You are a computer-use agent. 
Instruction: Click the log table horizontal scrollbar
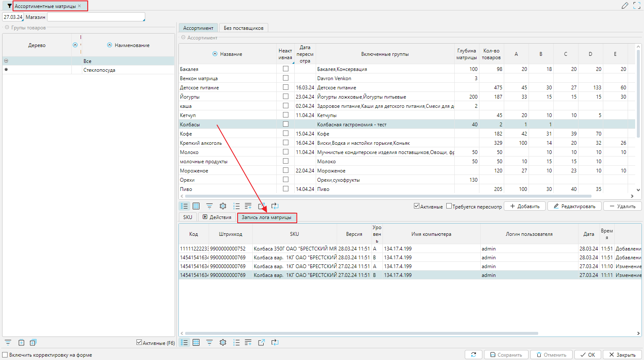pos(361,334)
